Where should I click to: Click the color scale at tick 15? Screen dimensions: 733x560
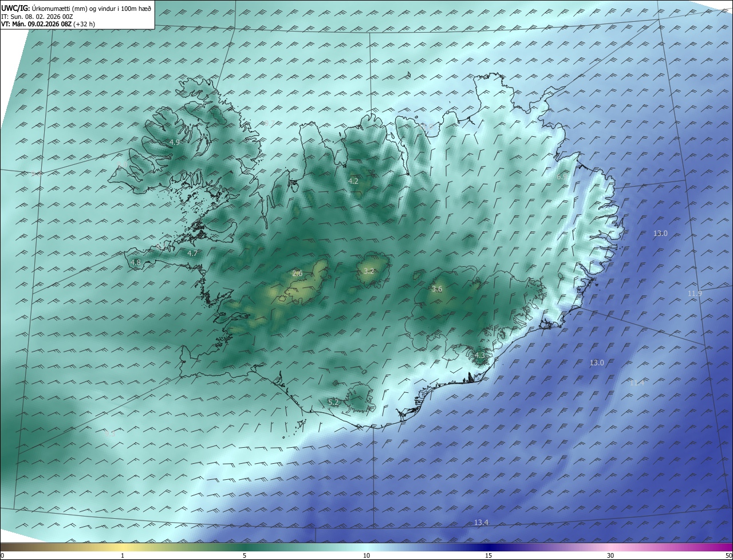(488, 555)
